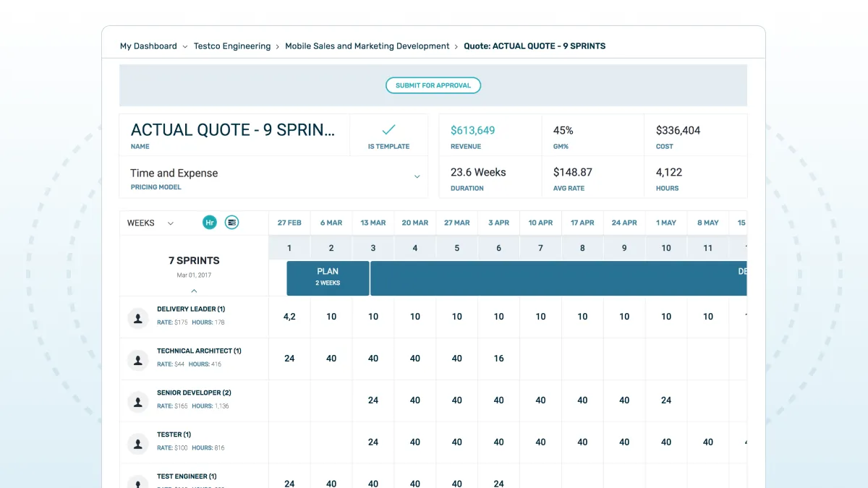
Task: Click the 6 MAR week column header
Action: 331,223
